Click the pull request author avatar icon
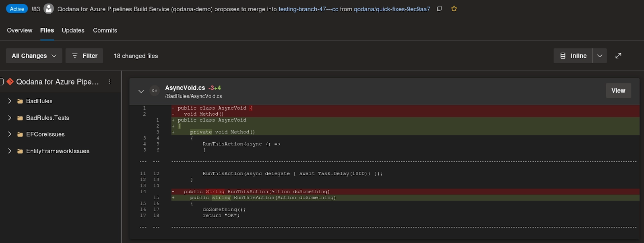644x243 pixels. 49,8
